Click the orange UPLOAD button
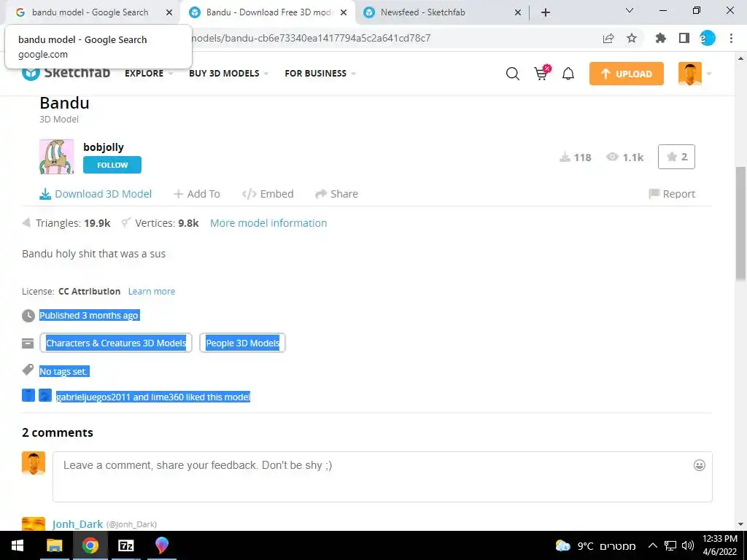The width and height of the screenshot is (747, 560). [627, 74]
